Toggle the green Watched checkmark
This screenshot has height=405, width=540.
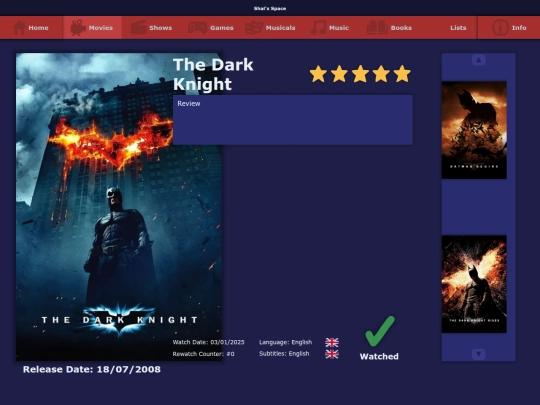[x=380, y=331]
